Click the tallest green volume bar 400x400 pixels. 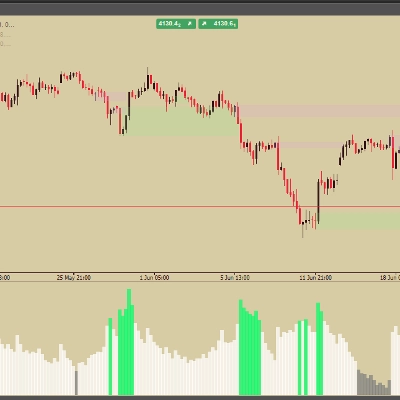click(129, 342)
